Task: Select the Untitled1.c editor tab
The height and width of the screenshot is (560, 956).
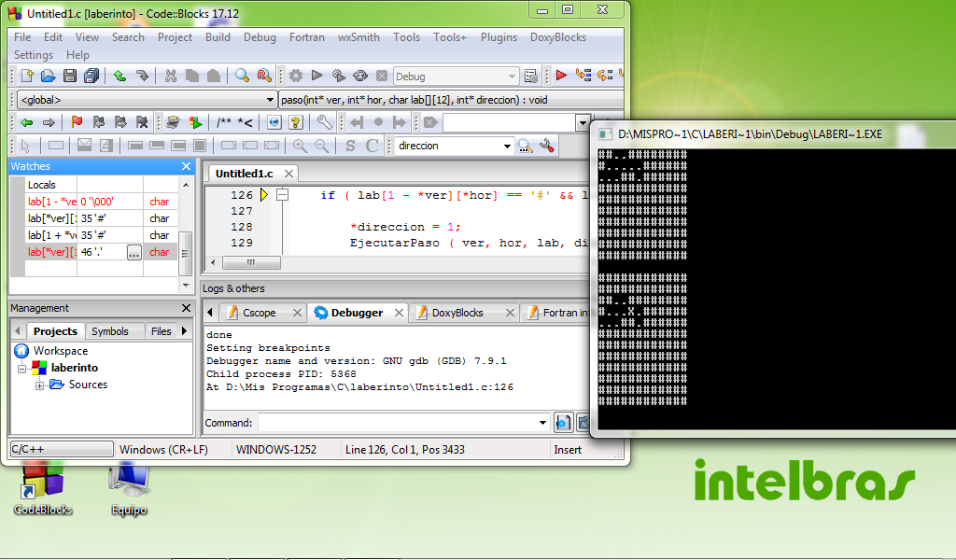Action: click(x=244, y=174)
